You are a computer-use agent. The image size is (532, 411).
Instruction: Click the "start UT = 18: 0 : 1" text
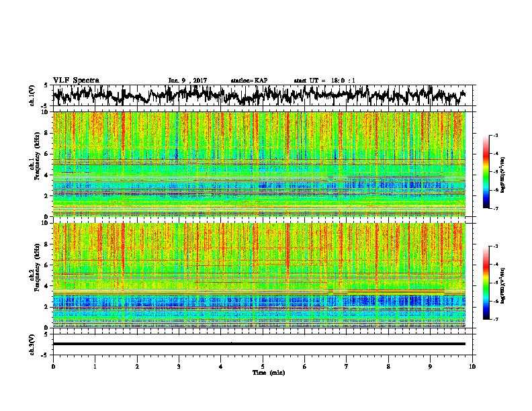pos(324,81)
